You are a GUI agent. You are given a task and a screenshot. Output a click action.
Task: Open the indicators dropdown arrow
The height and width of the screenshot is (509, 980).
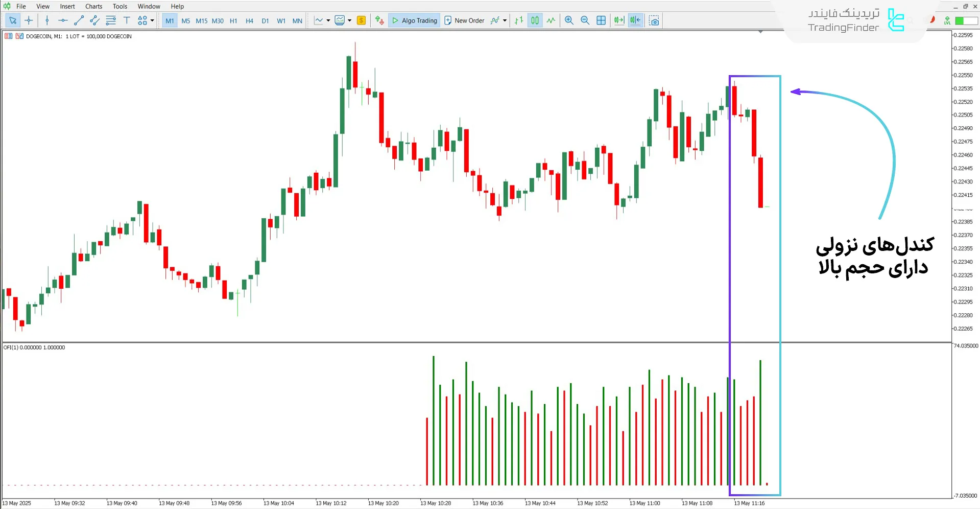click(x=506, y=20)
